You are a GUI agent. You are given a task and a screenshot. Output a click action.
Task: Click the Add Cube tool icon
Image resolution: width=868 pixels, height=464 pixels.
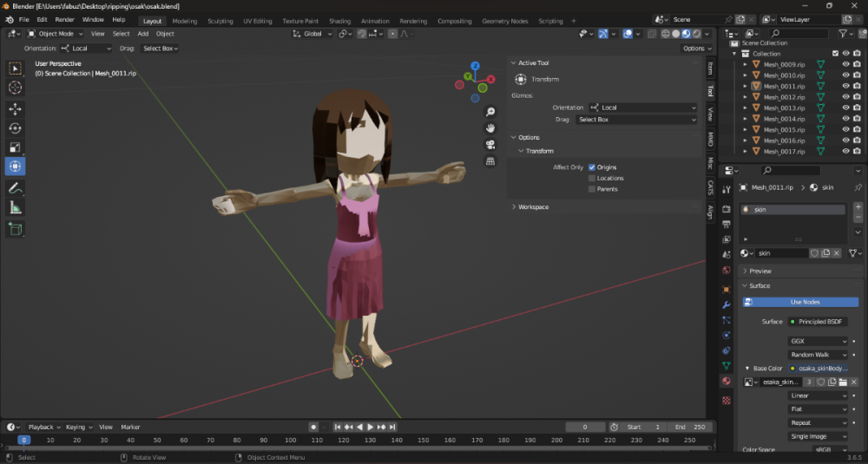tap(16, 229)
